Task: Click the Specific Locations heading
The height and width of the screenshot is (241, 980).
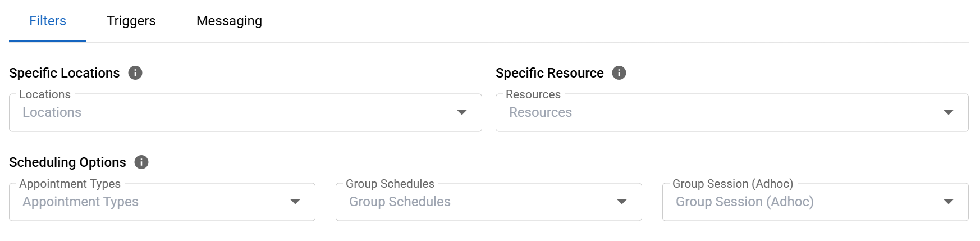Action: click(65, 73)
